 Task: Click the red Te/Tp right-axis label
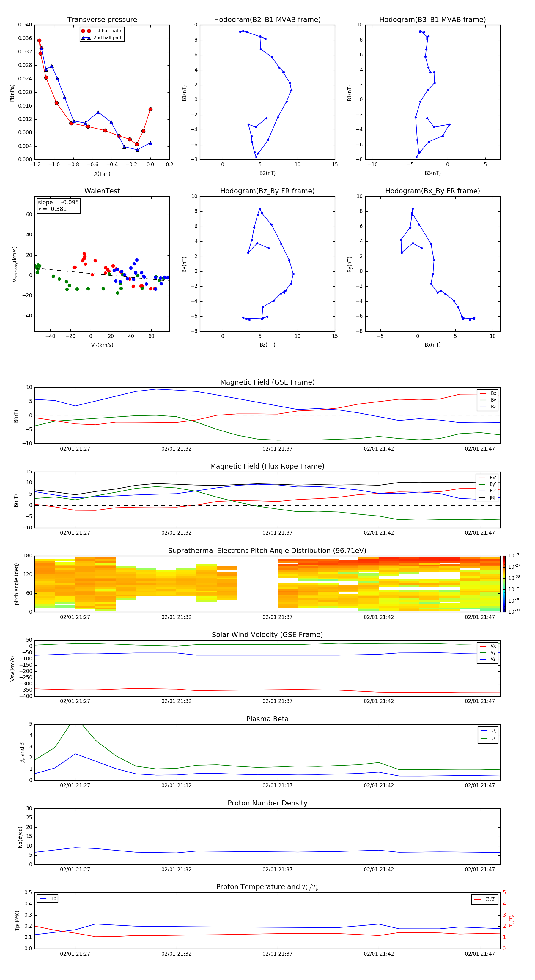512,921
